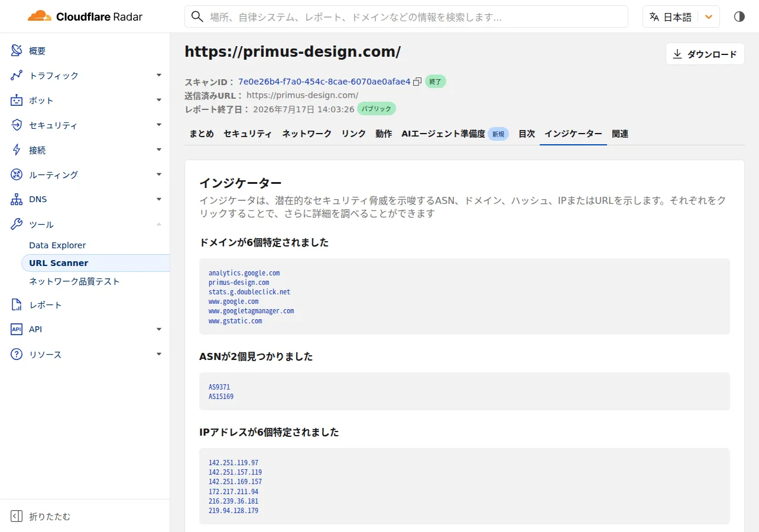
Task: Open ネットワーク品質テスト in the sidebar
Action: point(74,281)
